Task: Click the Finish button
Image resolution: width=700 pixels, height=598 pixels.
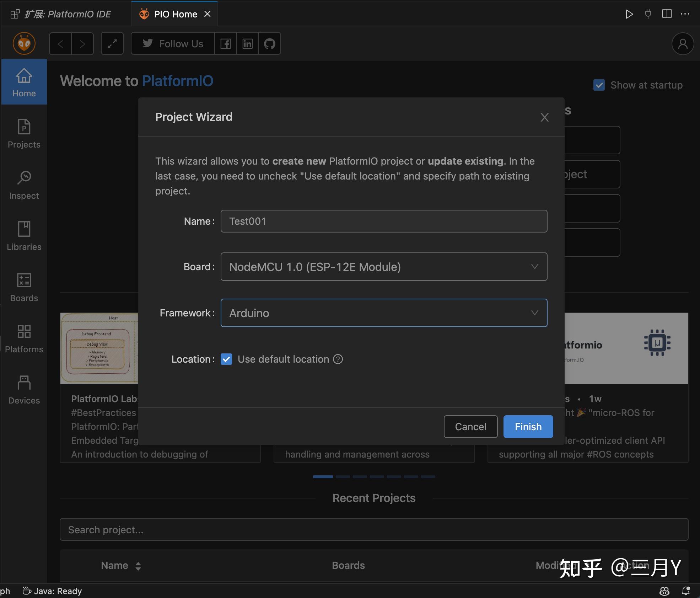Action: pyautogui.click(x=528, y=426)
